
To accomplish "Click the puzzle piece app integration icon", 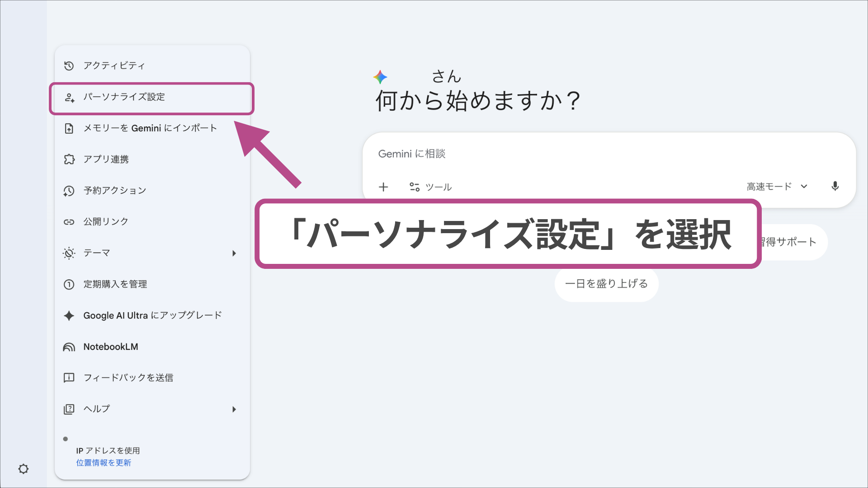I will click(69, 160).
